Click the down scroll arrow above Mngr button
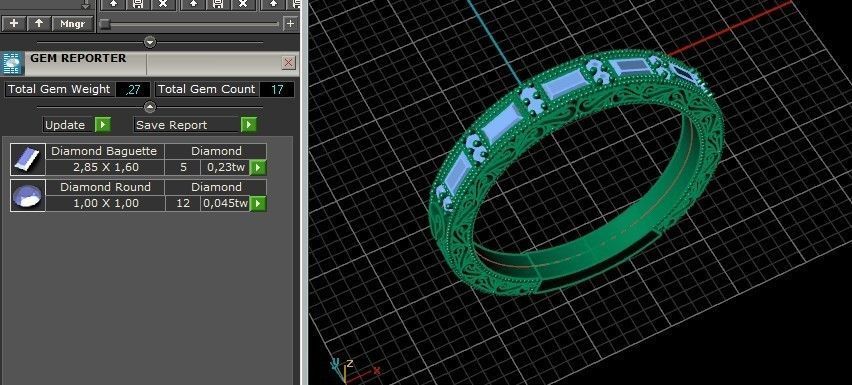Viewport: 852px width, 385px height. point(85,5)
